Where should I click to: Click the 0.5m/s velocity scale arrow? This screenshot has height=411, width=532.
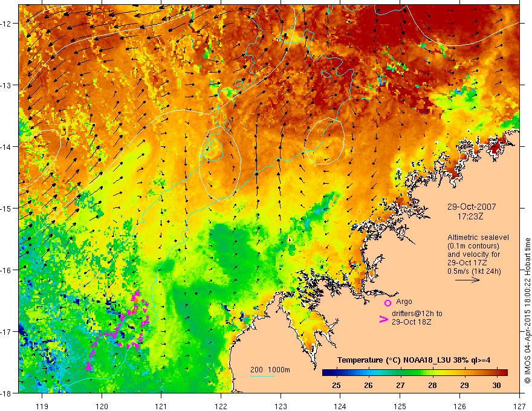point(467,280)
